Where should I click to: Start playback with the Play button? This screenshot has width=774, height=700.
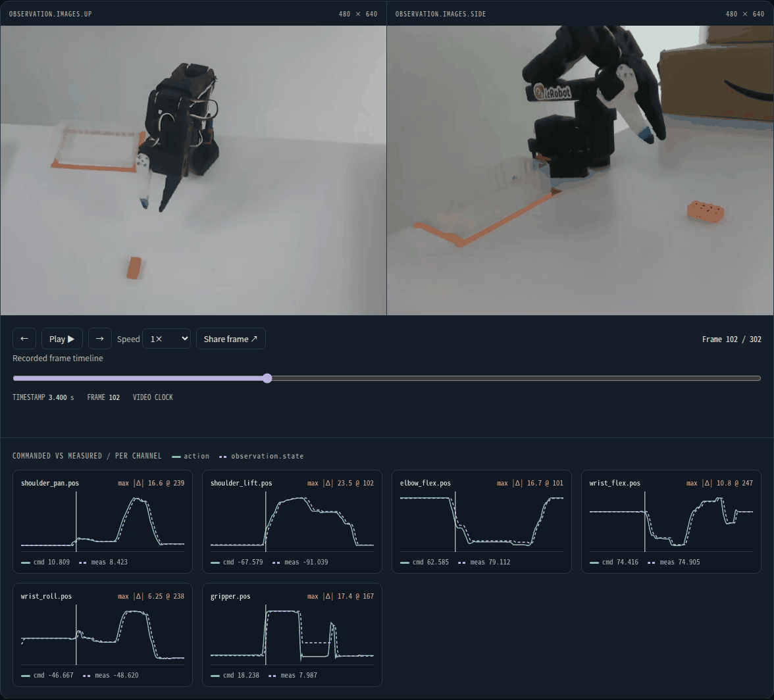click(62, 339)
